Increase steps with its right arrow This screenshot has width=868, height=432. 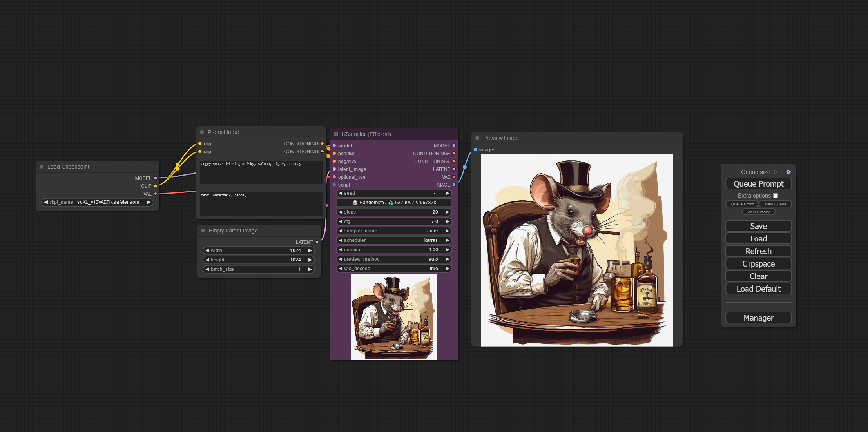point(447,212)
